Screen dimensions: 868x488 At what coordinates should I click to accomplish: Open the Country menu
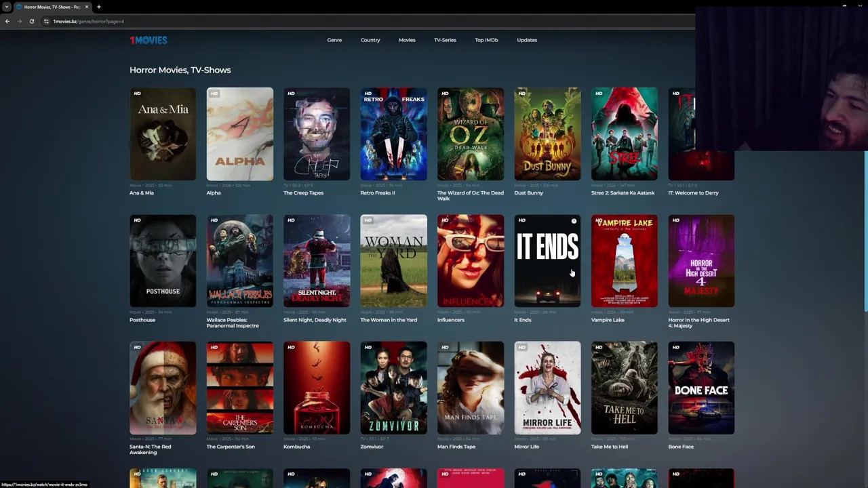tap(370, 40)
